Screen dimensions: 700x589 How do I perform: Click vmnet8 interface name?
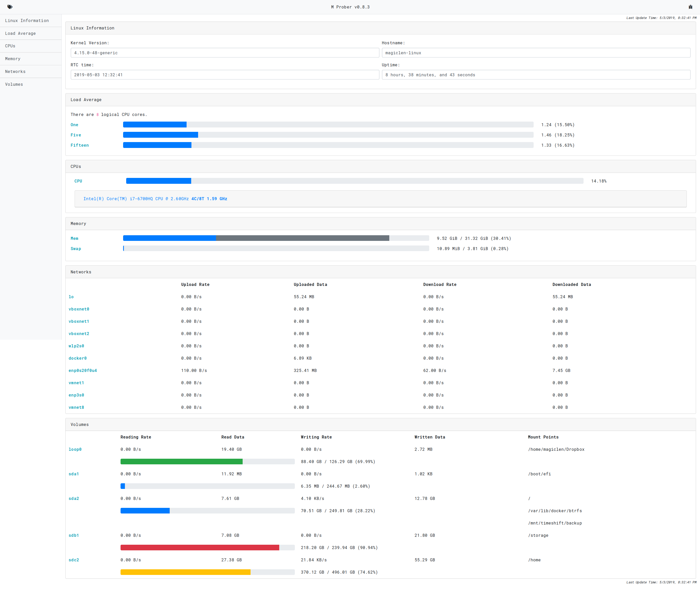[77, 407]
